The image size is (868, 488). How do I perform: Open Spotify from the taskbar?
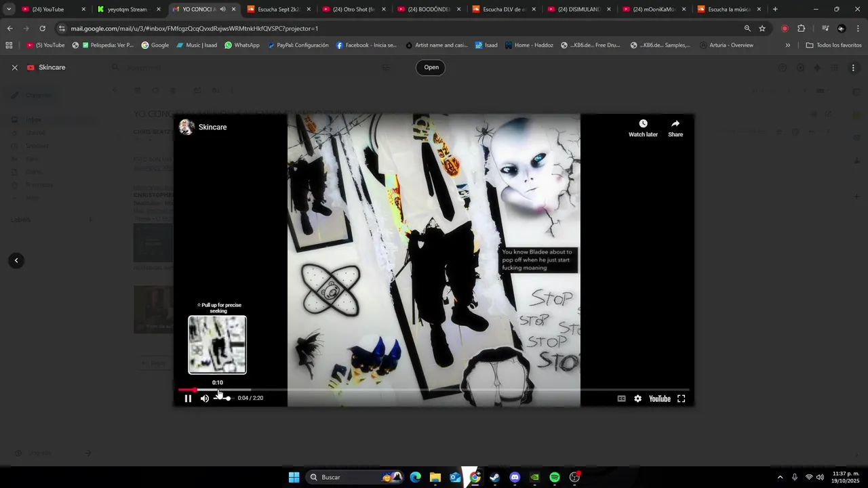tap(555, 477)
